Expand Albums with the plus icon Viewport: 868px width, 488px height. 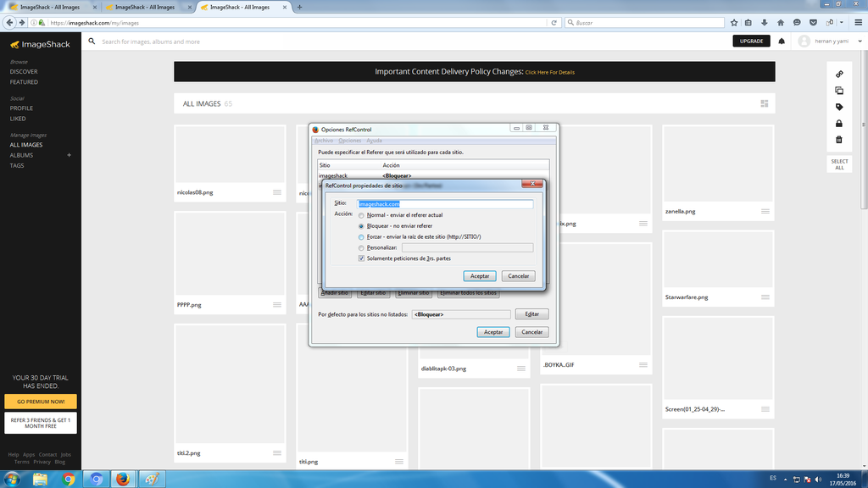coord(70,155)
